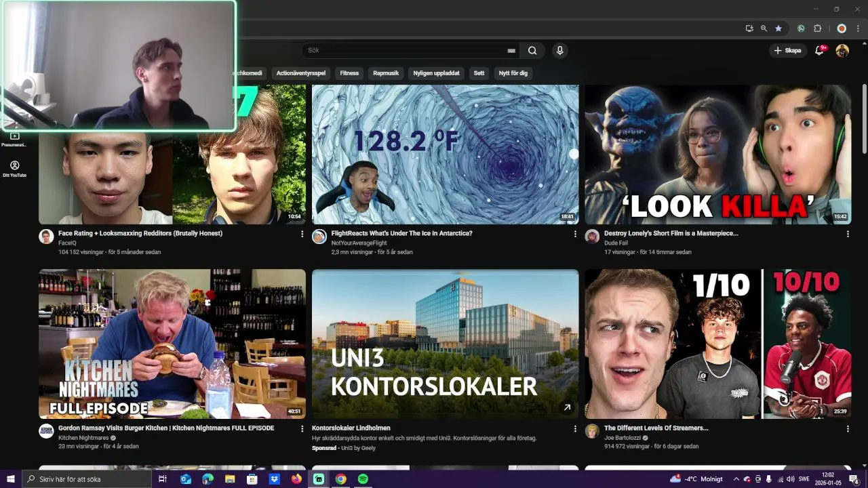Open the LOOK KILLA video thumbnail
The height and width of the screenshot is (488, 868).
[x=718, y=155]
